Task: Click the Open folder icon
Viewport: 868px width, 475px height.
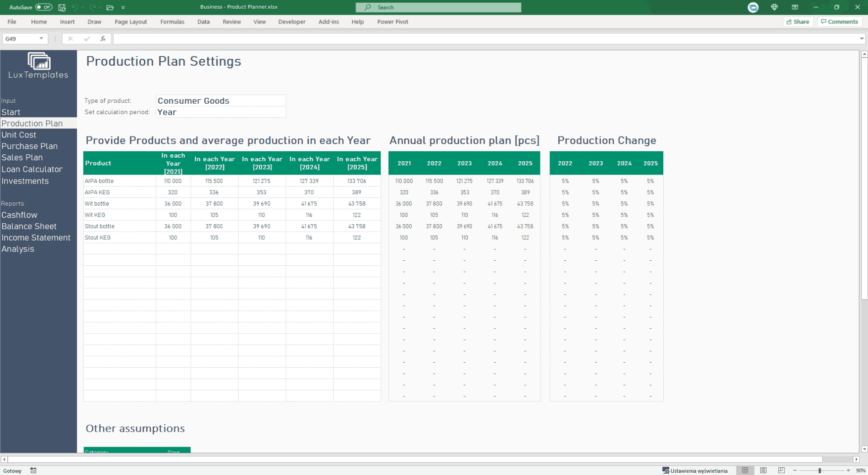Action: tap(110, 7)
